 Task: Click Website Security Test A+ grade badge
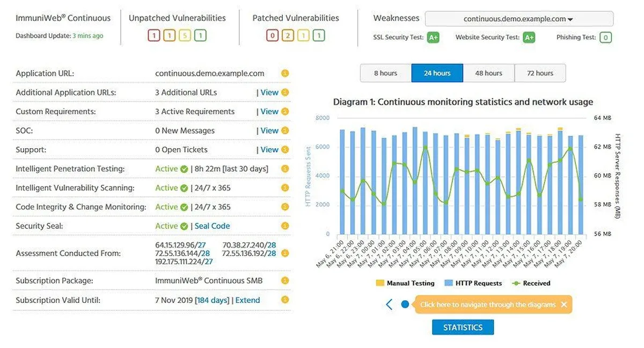(x=529, y=38)
